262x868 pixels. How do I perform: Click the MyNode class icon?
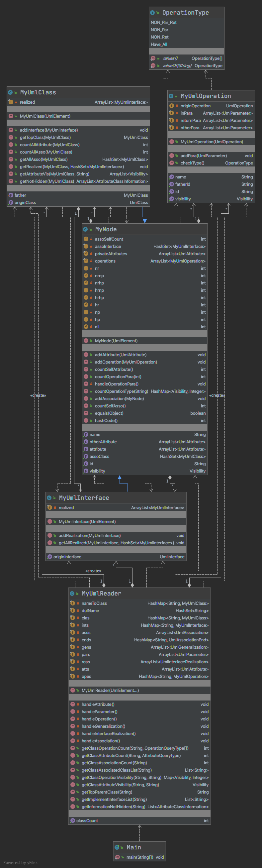[85, 229]
